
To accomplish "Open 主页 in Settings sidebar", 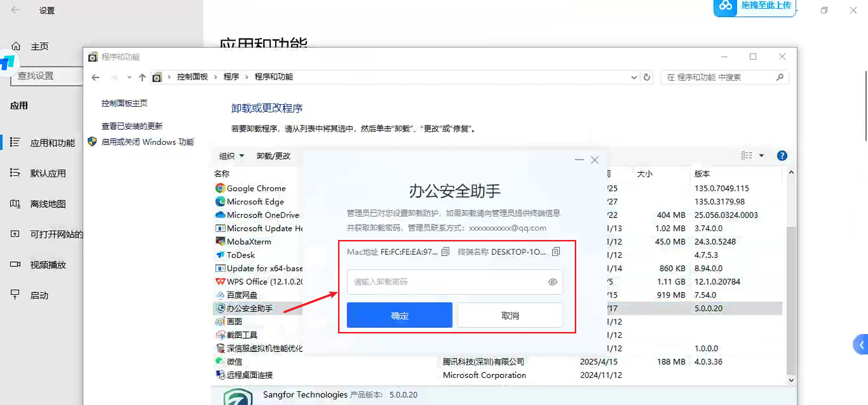I will coord(39,46).
